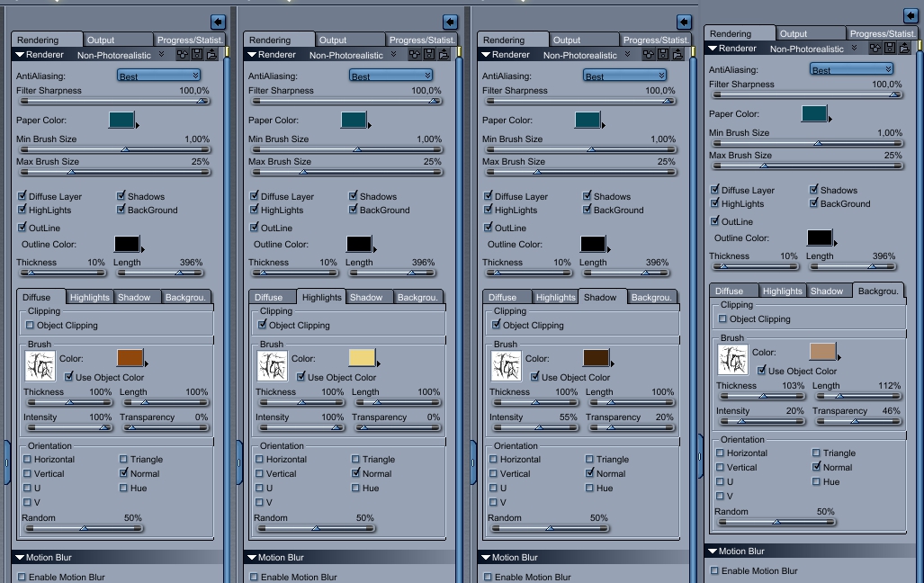
Task: Click the save settings floppy icon in the Diffuse panel
Action: [197, 54]
